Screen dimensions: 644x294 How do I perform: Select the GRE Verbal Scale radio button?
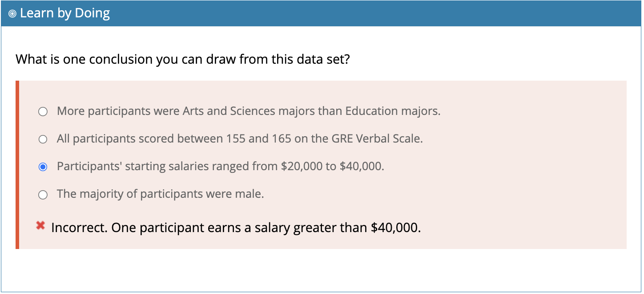[x=43, y=139]
